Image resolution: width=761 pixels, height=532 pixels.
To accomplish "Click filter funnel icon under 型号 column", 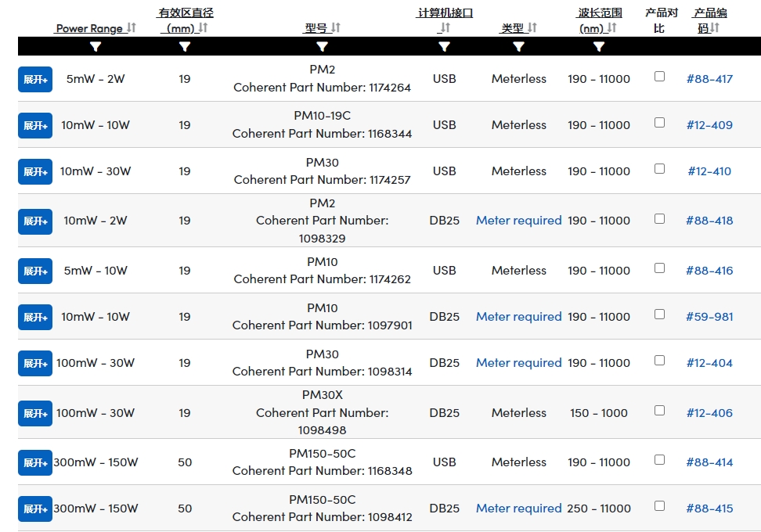I will (322, 47).
